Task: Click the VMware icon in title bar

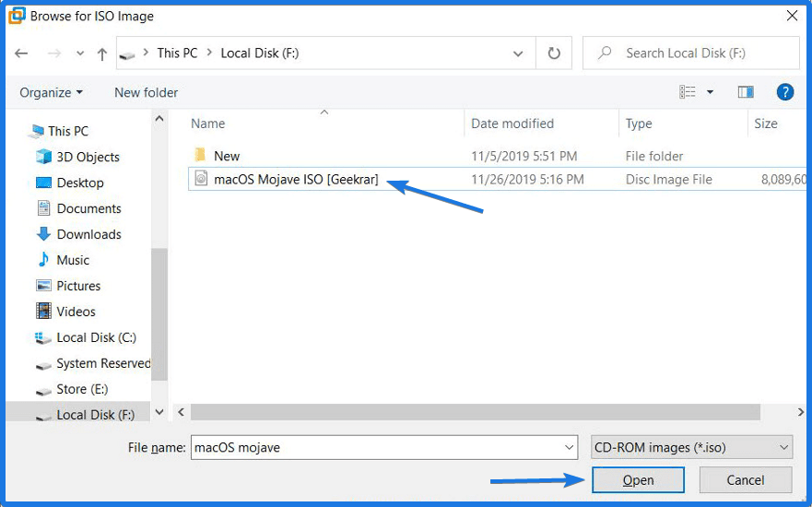Action: pyautogui.click(x=17, y=16)
